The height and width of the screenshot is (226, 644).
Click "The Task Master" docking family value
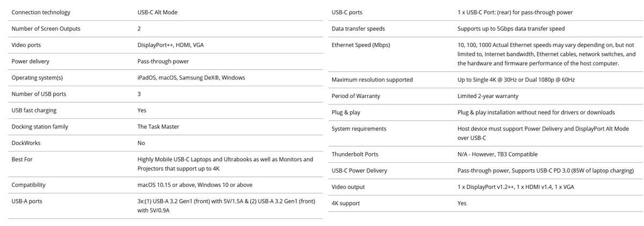158,127
